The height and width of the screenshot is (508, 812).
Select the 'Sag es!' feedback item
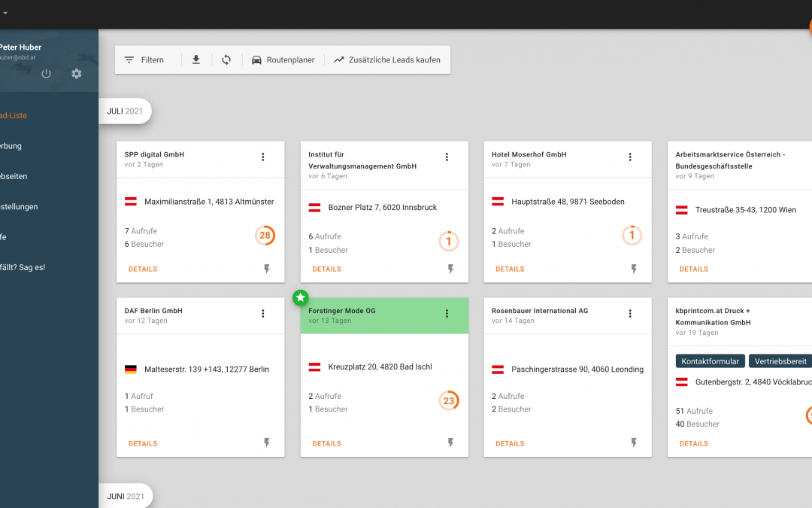point(23,267)
